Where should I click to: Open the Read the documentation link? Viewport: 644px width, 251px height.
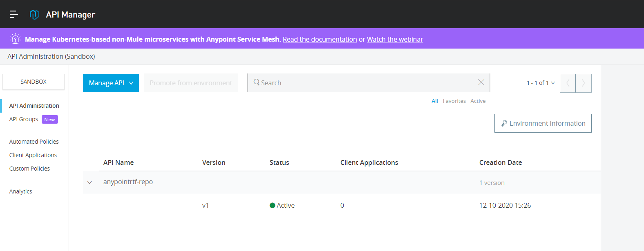(320, 39)
